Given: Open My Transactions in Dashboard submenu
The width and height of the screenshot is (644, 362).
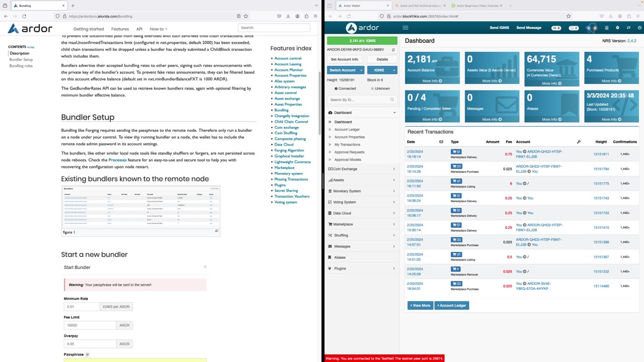Looking at the screenshot, I should coord(347,145).
